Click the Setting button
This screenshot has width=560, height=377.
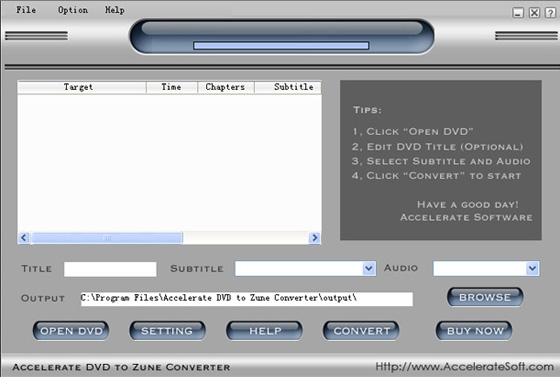(167, 331)
